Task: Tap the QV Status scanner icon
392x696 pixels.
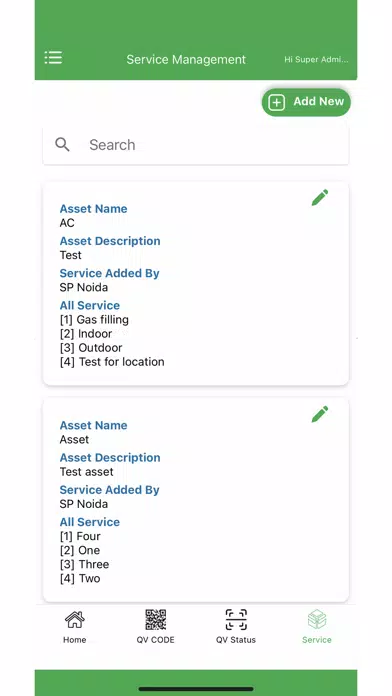Action: pos(236,620)
